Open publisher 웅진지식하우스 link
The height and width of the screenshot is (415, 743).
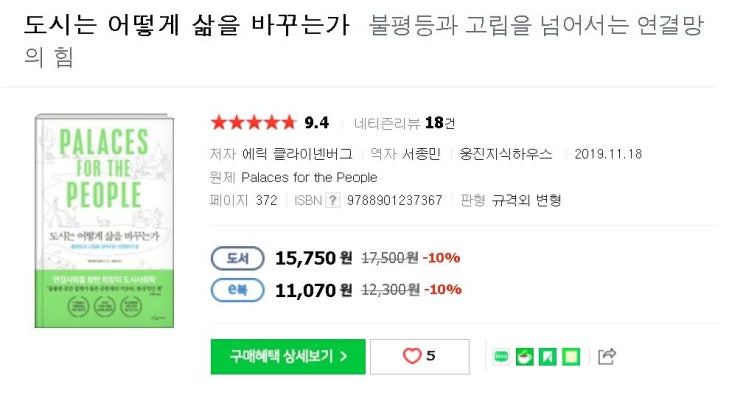click(x=506, y=154)
